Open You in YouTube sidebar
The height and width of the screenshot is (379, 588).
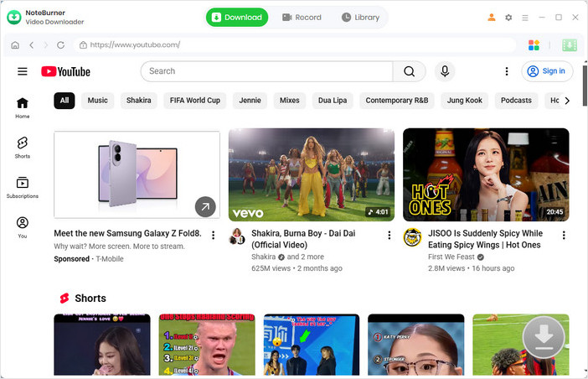click(23, 227)
